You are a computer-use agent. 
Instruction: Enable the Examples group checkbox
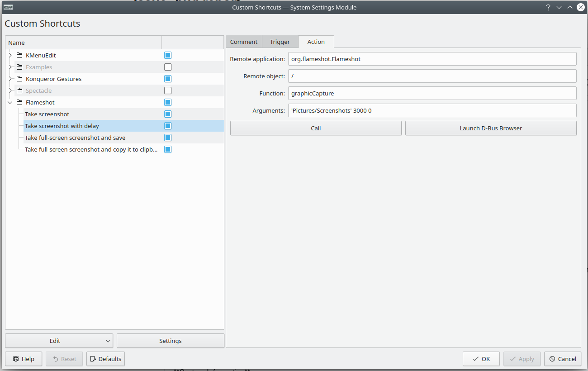tap(168, 67)
